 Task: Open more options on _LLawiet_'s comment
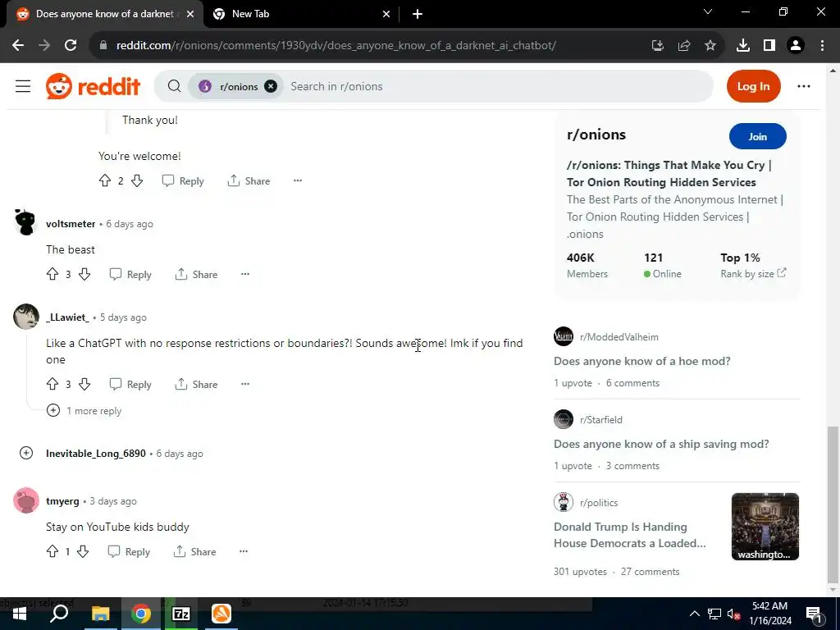(x=245, y=384)
